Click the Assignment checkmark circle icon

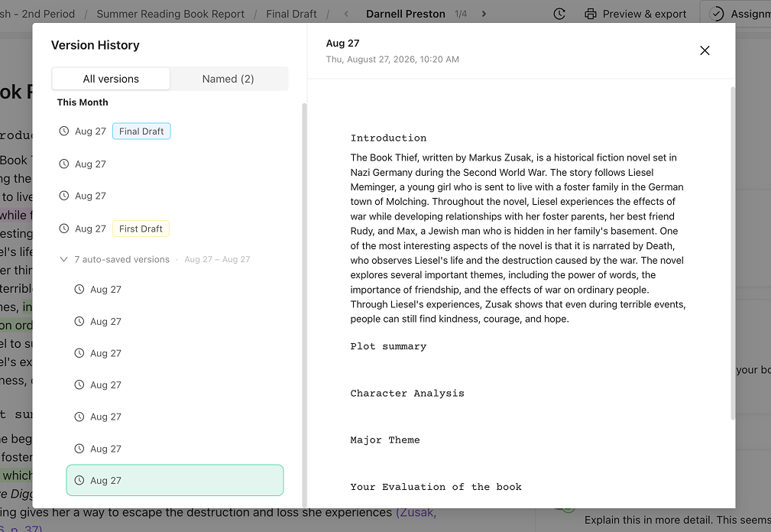(x=717, y=14)
